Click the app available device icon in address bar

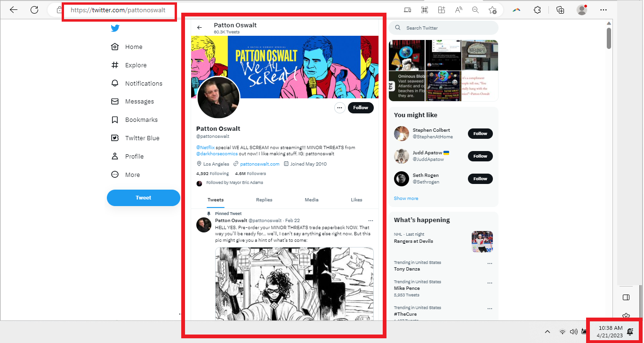coord(407,10)
